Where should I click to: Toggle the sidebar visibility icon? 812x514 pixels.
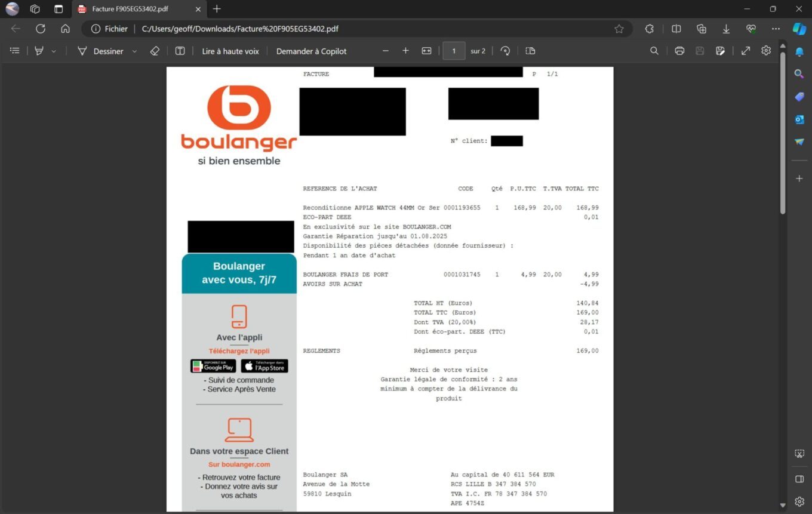tap(799, 479)
